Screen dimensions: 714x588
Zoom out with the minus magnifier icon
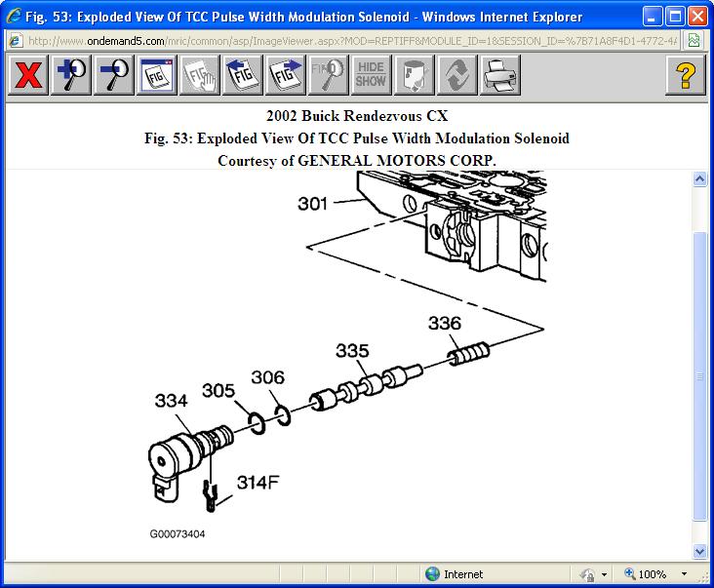114,75
